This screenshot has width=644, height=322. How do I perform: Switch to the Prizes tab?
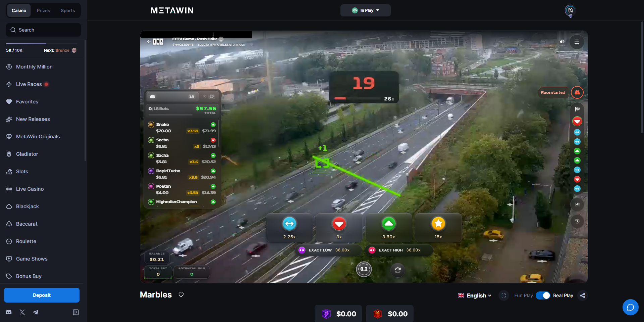(x=43, y=10)
